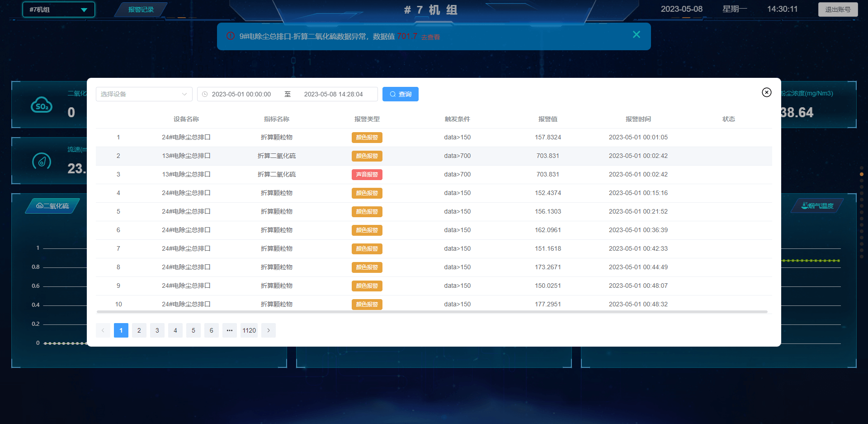Go to page 3 of alarm records

pos(157,330)
